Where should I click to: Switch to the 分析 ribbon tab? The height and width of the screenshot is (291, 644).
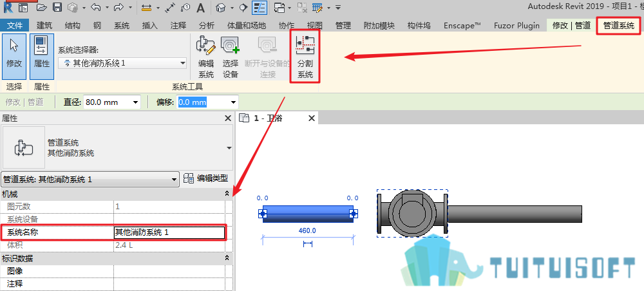207,26
